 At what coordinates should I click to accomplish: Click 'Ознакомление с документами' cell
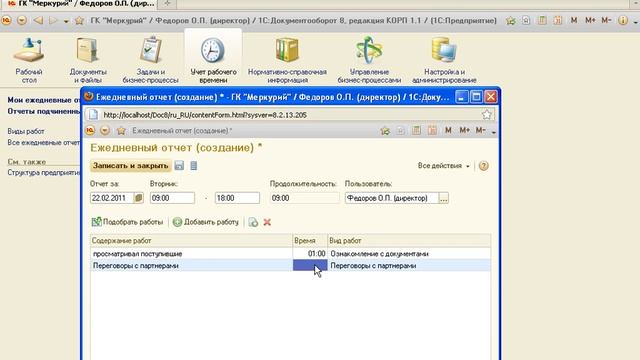click(409, 254)
